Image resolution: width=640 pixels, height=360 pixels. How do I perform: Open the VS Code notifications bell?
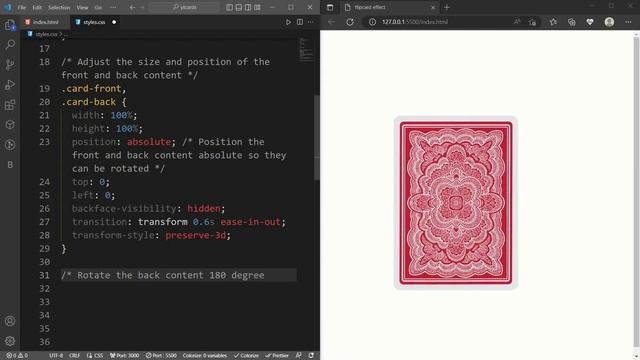(311, 356)
